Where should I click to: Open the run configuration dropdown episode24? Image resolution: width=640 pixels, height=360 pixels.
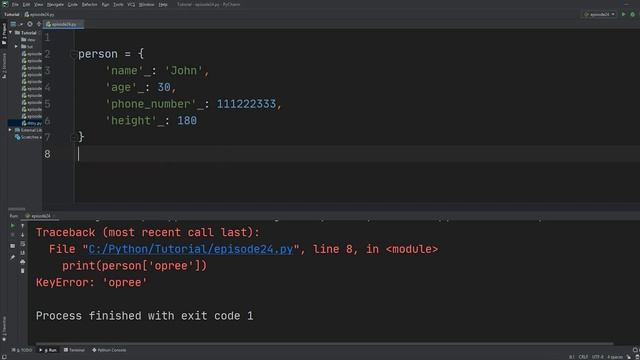(599, 14)
